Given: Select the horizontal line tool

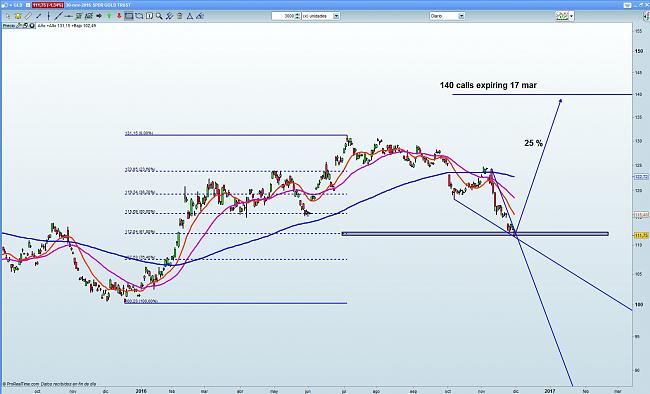Looking at the screenshot, I should click(69, 16).
